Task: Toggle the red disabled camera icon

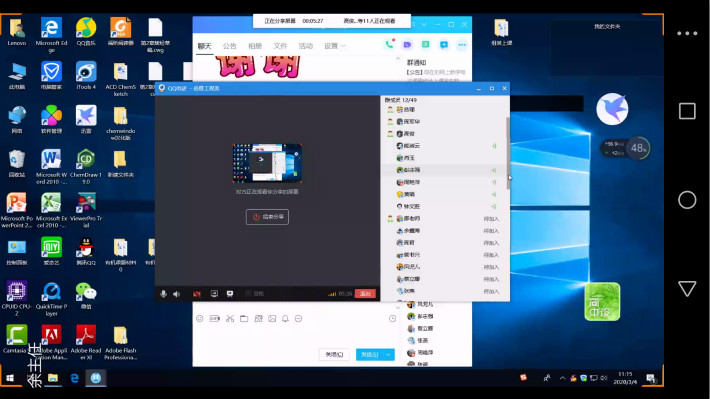Action: 197,294
